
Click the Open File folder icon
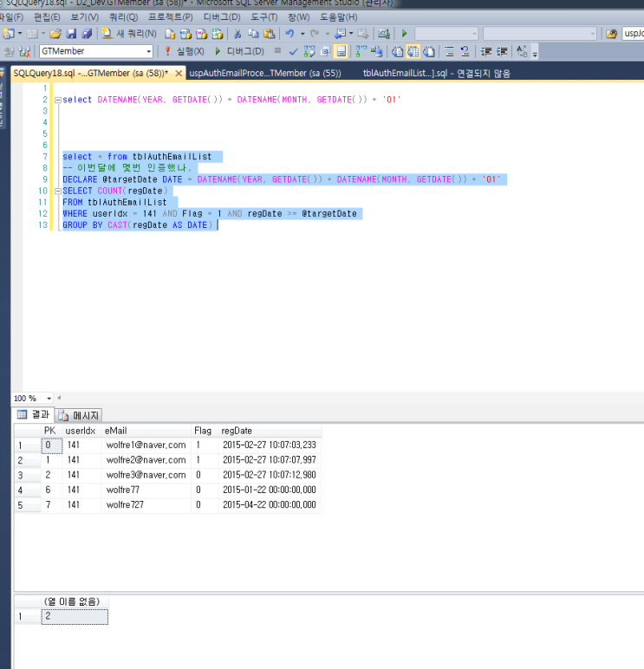pos(55,33)
